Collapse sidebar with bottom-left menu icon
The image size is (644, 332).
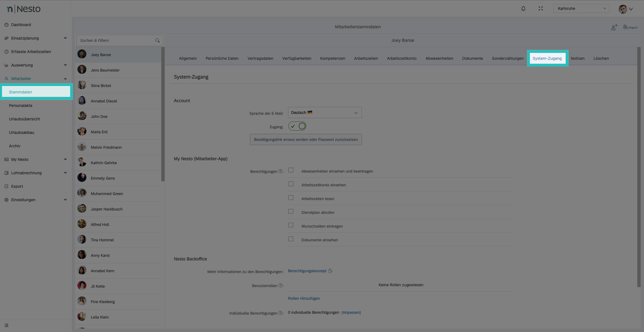click(x=6, y=325)
